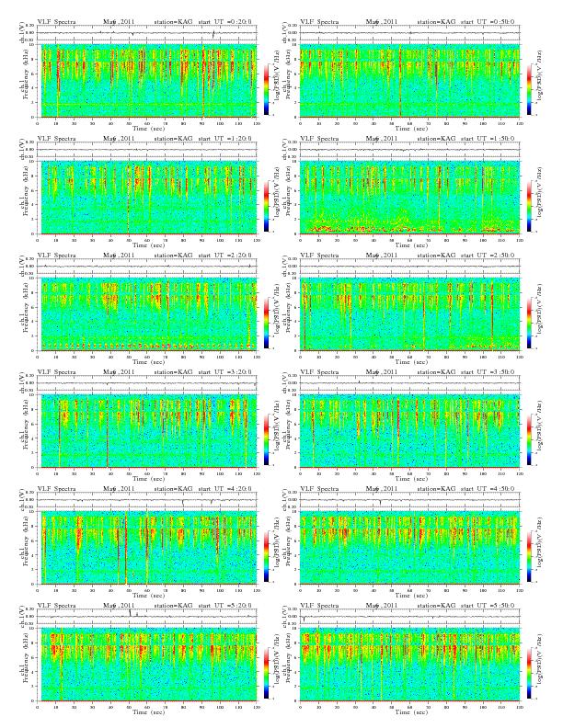Image resolution: width=563 pixels, height=728 pixels.
Task: Select the 'start UT =5:50:0' title text
Action: (x=488, y=606)
